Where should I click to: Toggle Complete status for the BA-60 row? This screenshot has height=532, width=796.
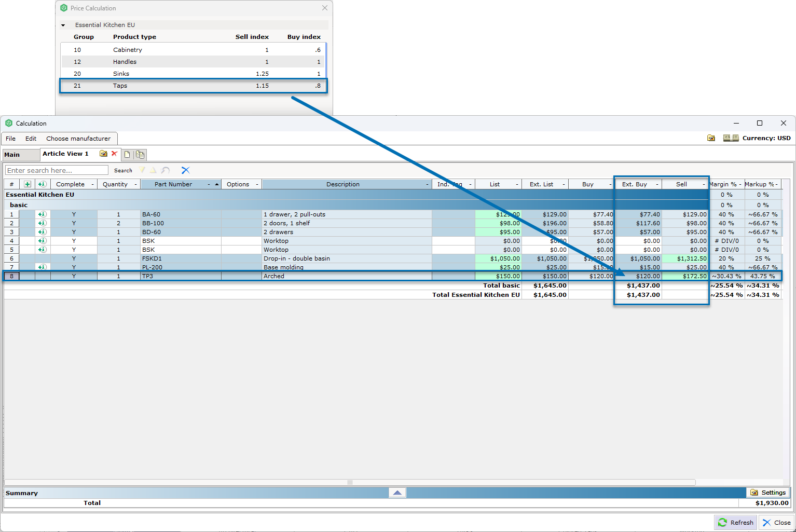click(74, 214)
